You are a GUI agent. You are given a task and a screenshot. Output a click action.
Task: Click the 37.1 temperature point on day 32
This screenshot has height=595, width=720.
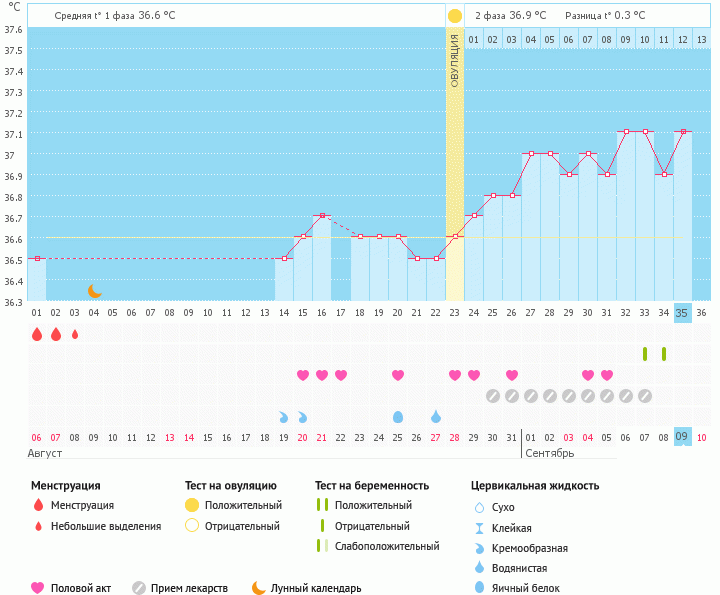click(626, 132)
